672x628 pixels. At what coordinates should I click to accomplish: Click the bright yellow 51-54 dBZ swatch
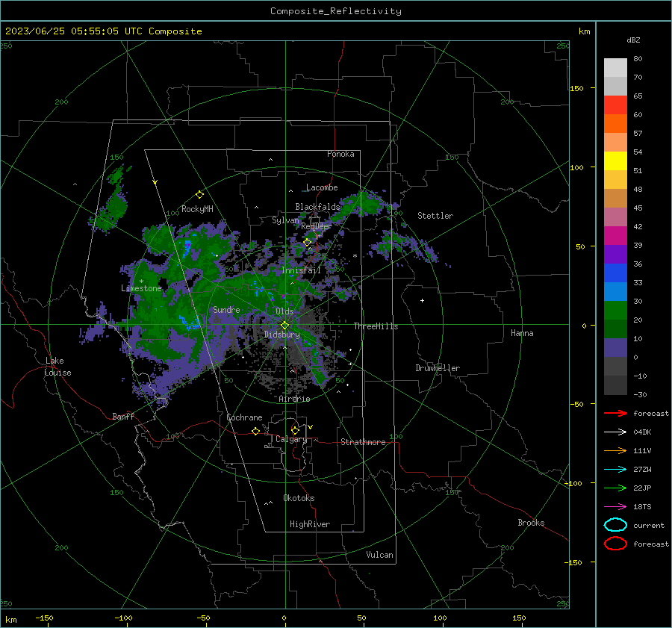(x=615, y=161)
